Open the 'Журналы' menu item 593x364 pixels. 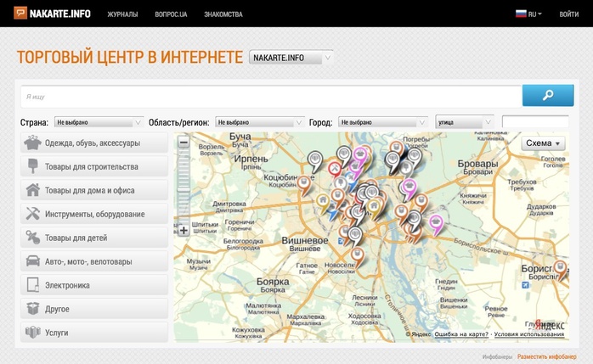[x=122, y=14]
